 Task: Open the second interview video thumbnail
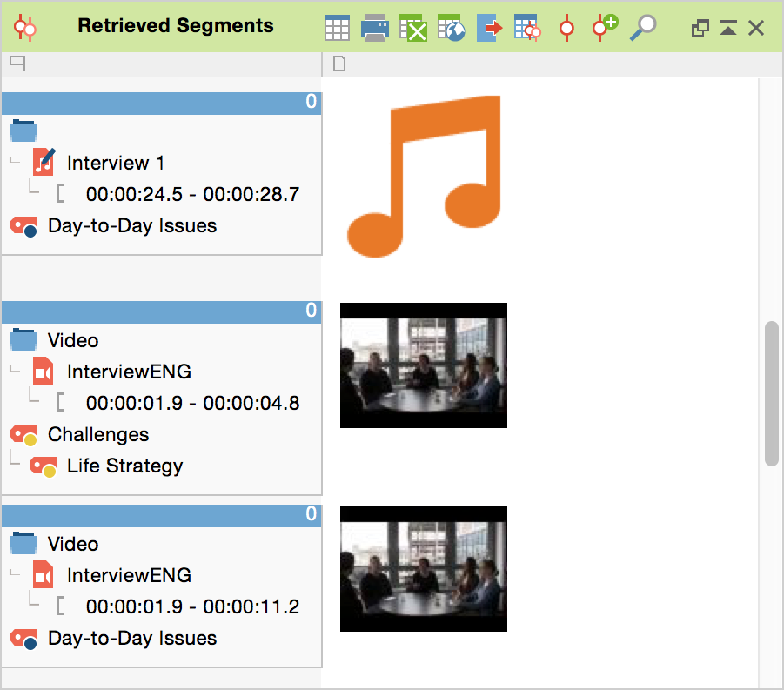click(x=423, y=569)
